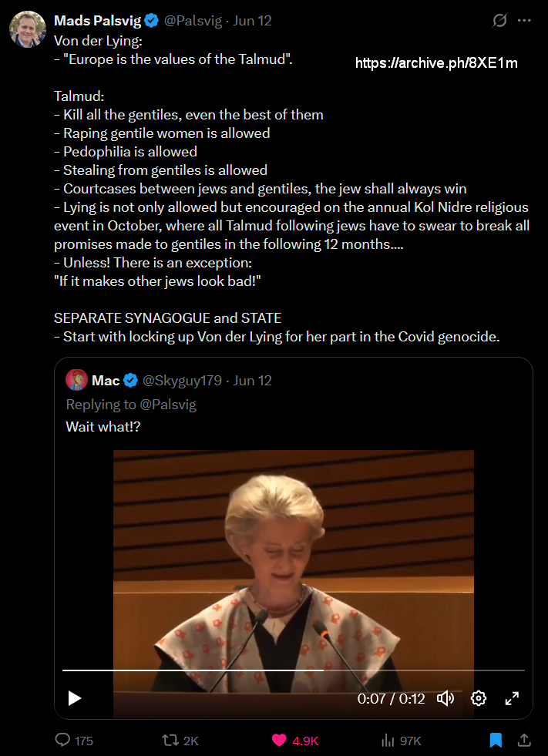548x756 pixels.
Task: Click the archive.ph URL text
Action: [436, 63]
